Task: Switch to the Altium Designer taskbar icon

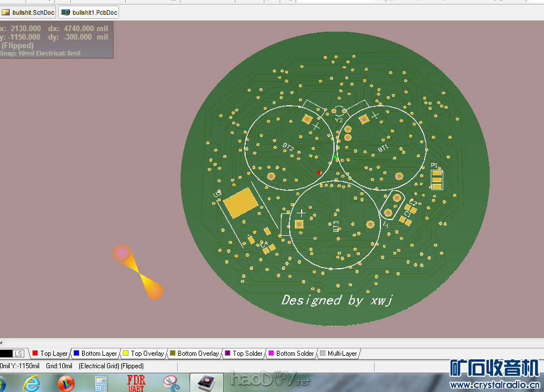Action: [x=206, y=383]
